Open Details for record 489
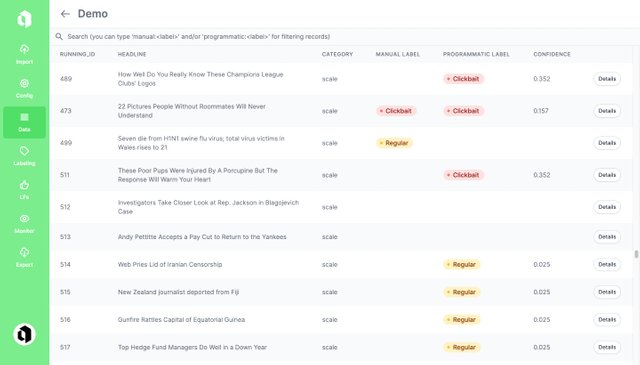The image size is (640, 365). tap(607, 79)
